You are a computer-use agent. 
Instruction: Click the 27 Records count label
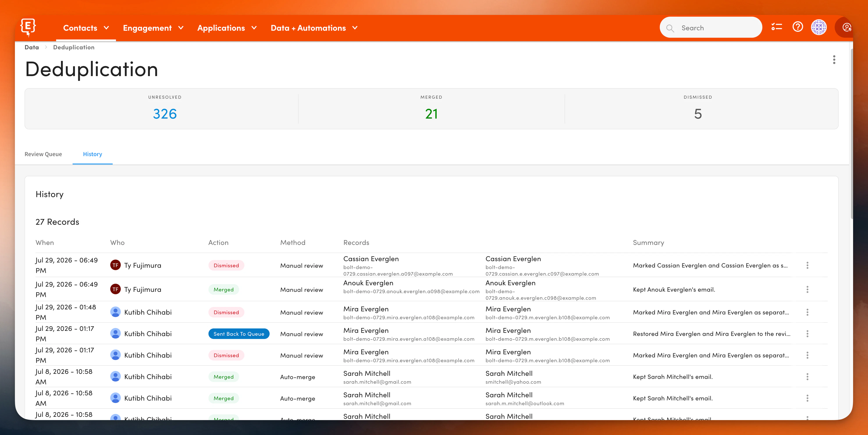click(57, 222)
